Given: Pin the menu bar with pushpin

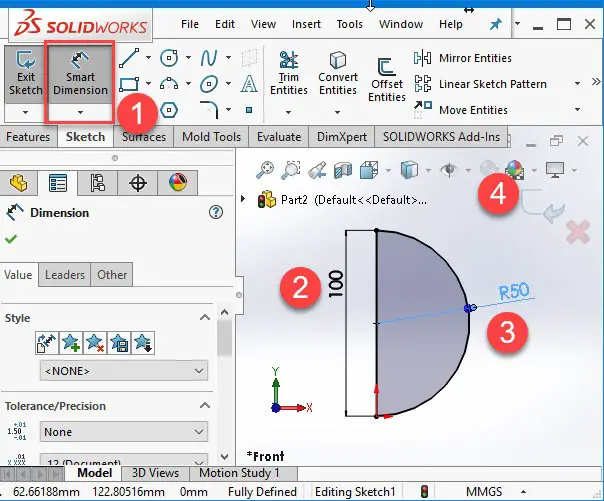Looking at the screenshot, I should point(495,25).
